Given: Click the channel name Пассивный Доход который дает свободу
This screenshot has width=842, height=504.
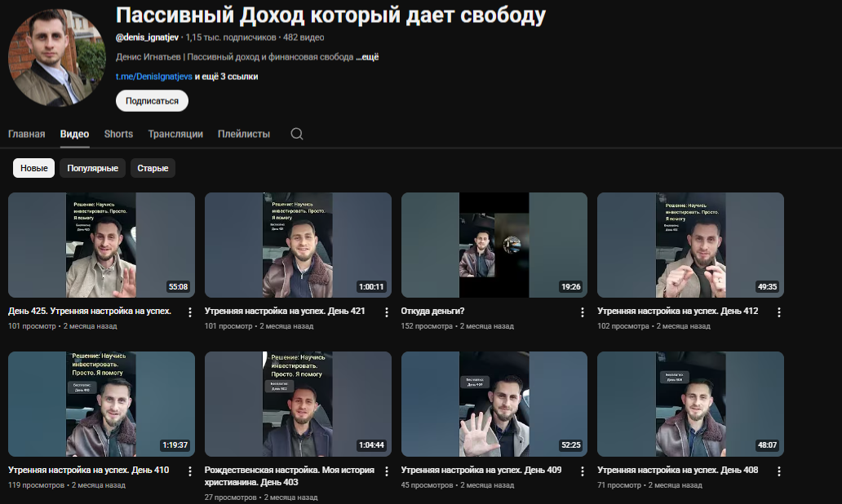Looking at the screenshot, I should pyautogui.click(x=330, y=15).
